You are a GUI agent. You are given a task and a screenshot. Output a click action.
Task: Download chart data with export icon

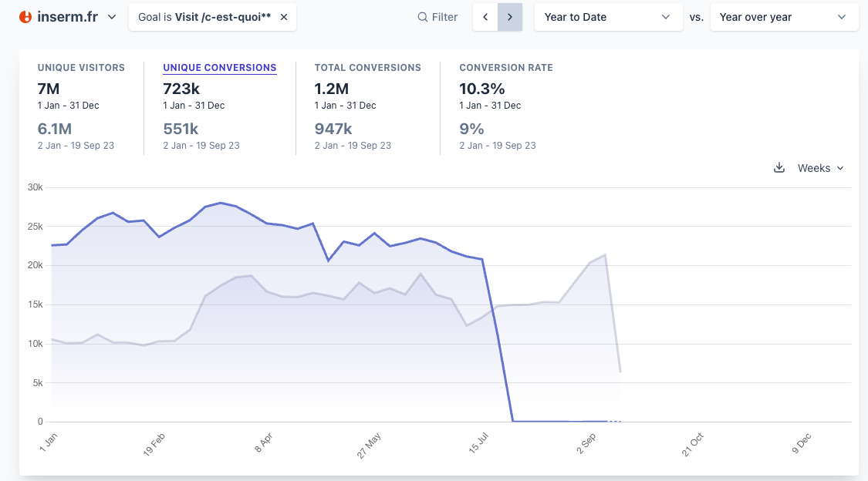coord(779,168)
